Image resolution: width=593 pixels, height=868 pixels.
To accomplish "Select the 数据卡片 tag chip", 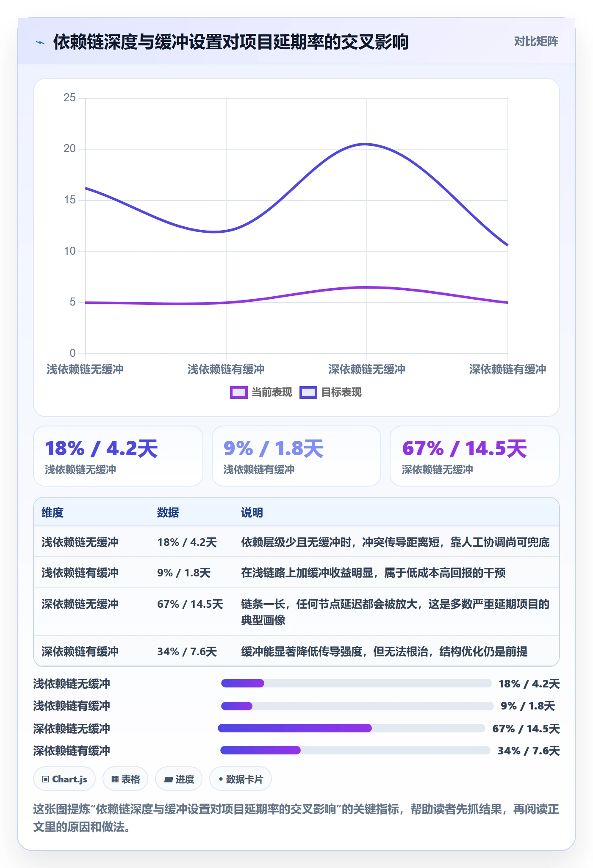I will pos(241,779).
